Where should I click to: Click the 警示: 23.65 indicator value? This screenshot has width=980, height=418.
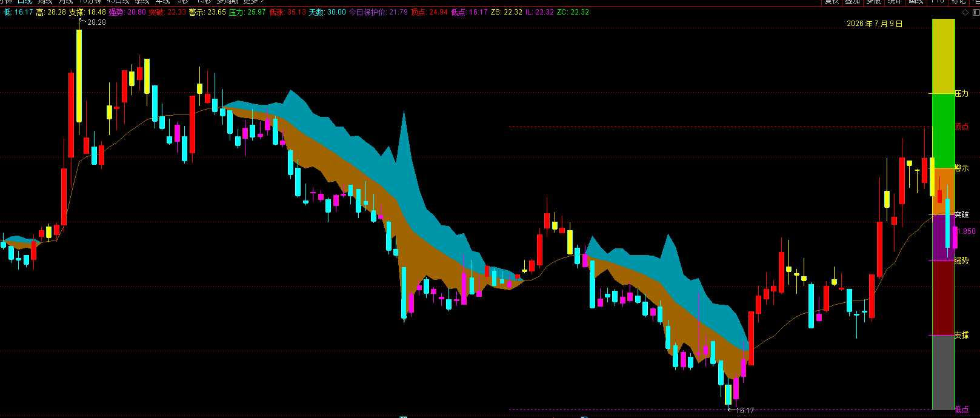click(x=207, y=12)
